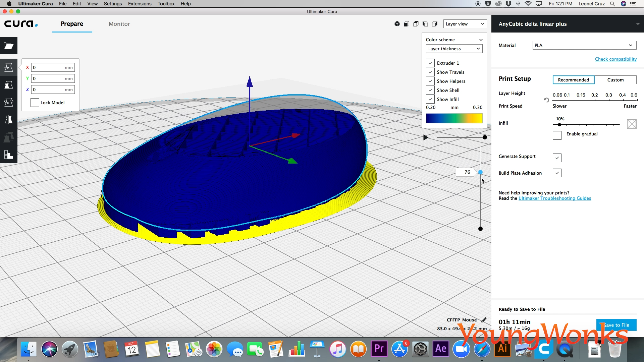Open the Per Model Settings tool
Screen dimensions: 644x362
coord(9,137)
